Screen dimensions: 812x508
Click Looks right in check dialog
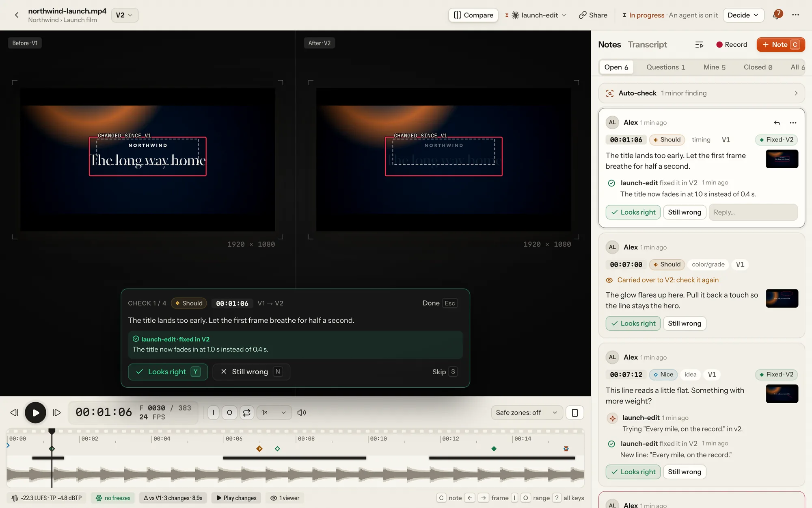pyautogui.click(x=168, y=372)
